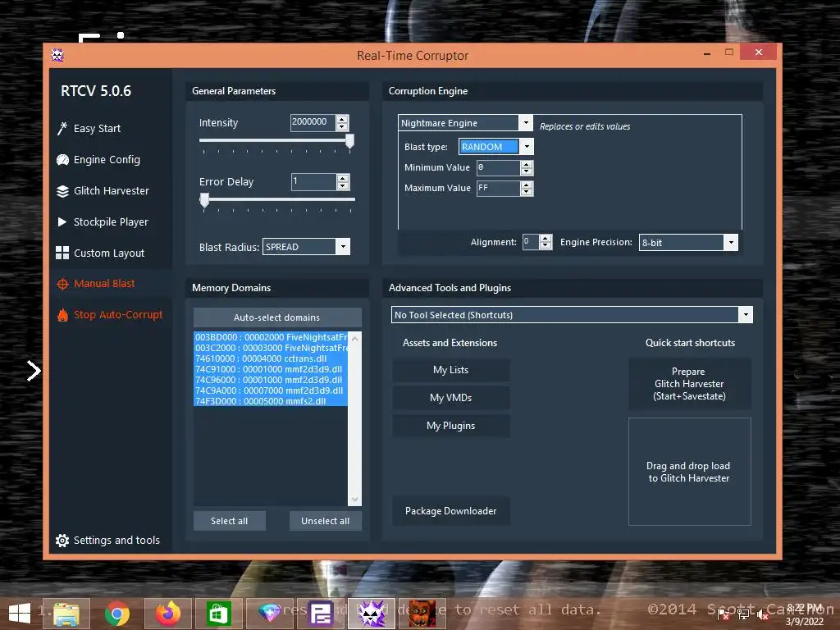840x630 pixels.
Task: Open Windows Start menu
Action: [x=20, y=614]
